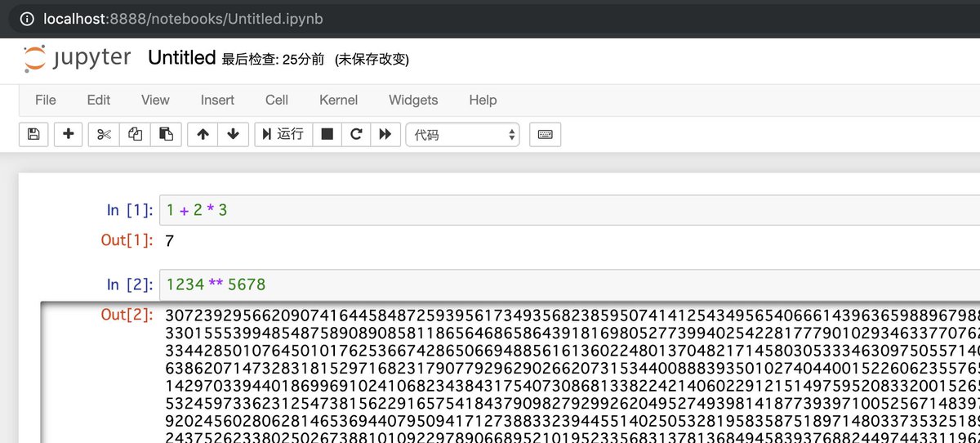Click the code cell containing 1 + 2 * 3

coord(569,210)
